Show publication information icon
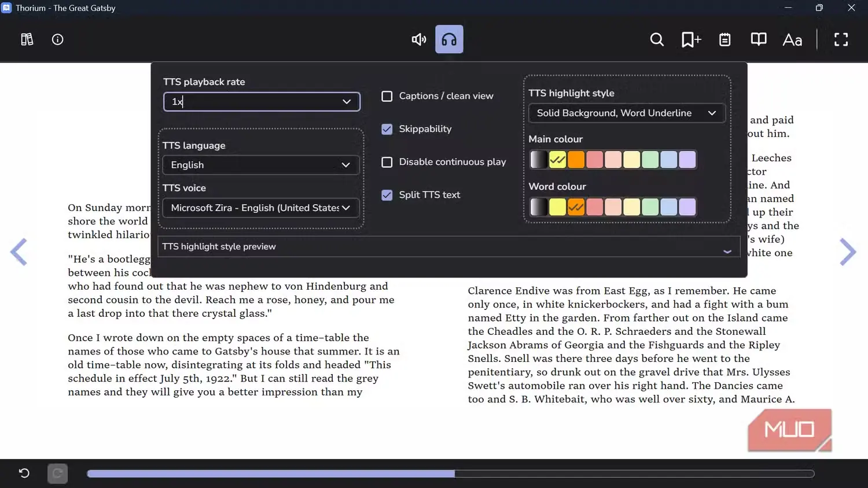This screenshot has width=868, height=488. (57, 39)
